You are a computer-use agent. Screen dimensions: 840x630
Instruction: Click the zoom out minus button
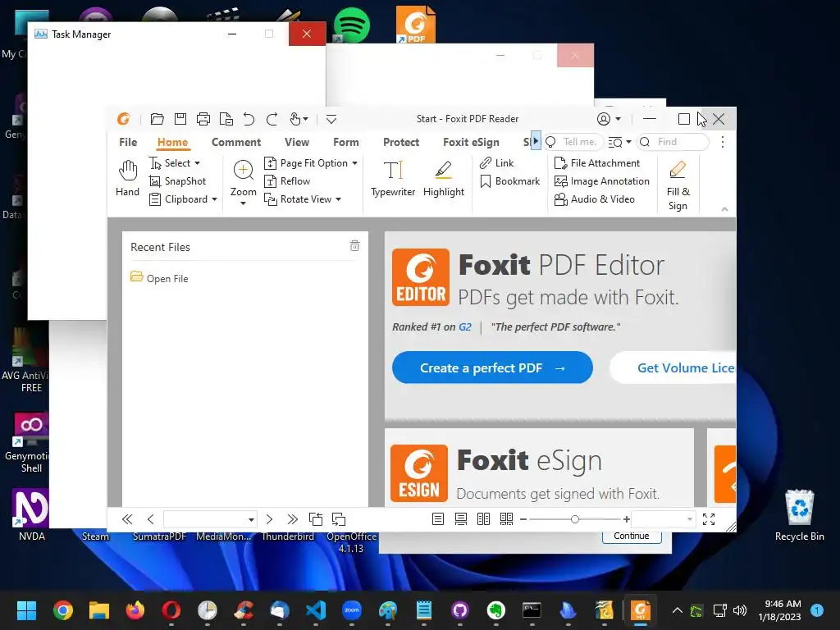523,519
